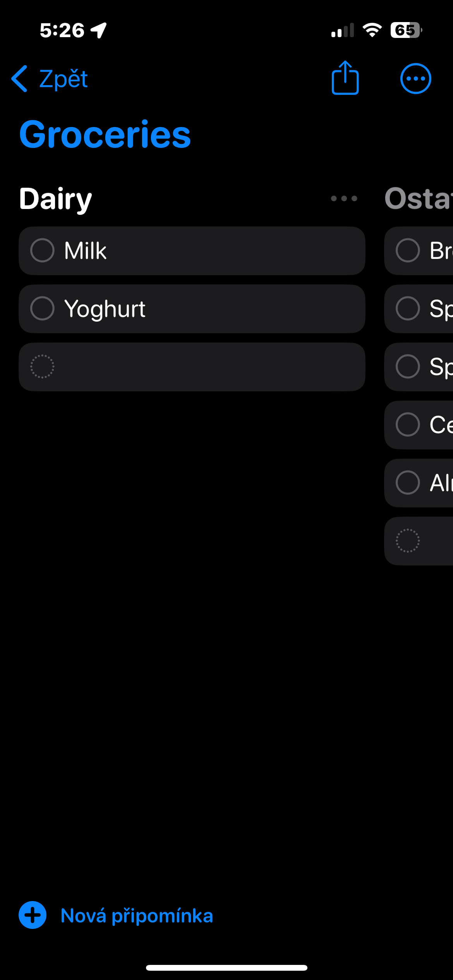
Task: Tap the Groceries list title
Action: [x=105, y=134]
